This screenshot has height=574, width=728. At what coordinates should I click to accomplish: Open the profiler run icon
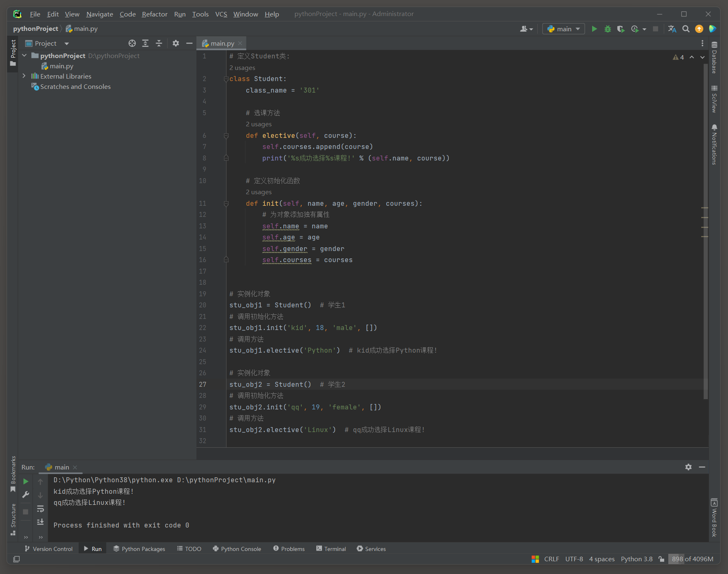point(635,29)
